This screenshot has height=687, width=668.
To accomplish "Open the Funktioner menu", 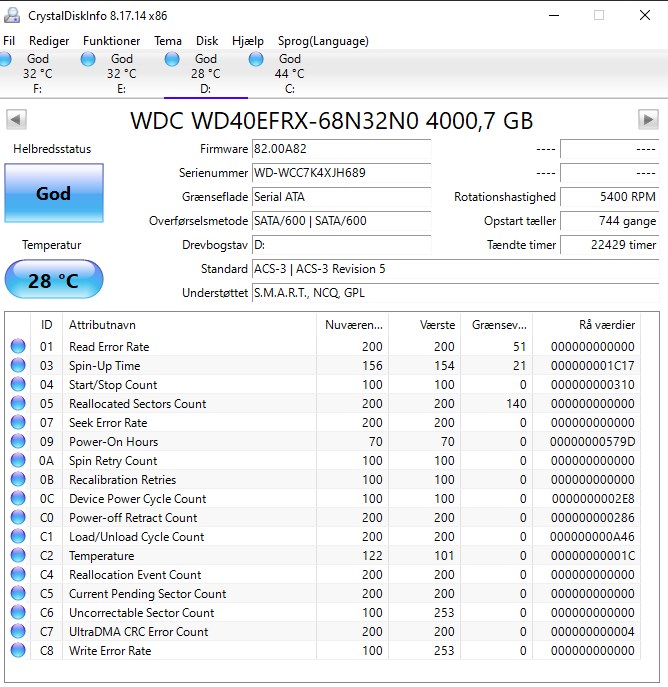I will pyautogui.click(x=111, y=41).
